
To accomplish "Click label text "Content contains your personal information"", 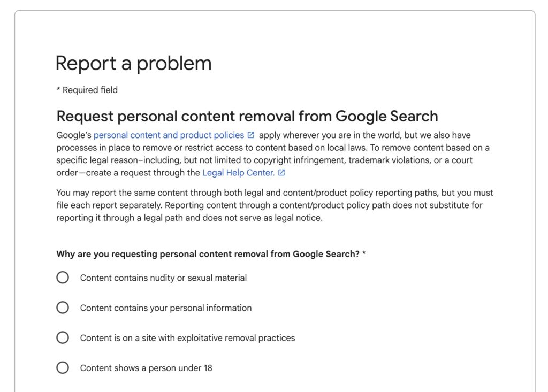I will tap(165, 308).
